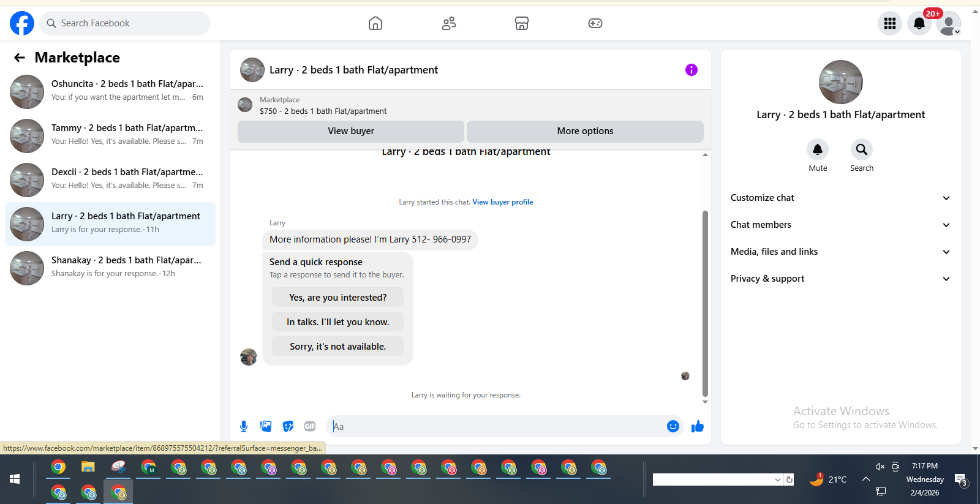Open the Dexcii conversation
980x504 pixels.
110,179
